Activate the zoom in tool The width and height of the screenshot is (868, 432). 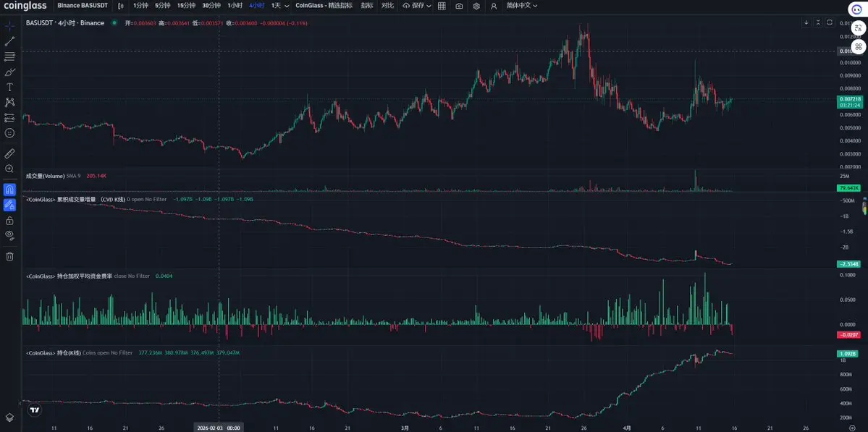[9, 169]
